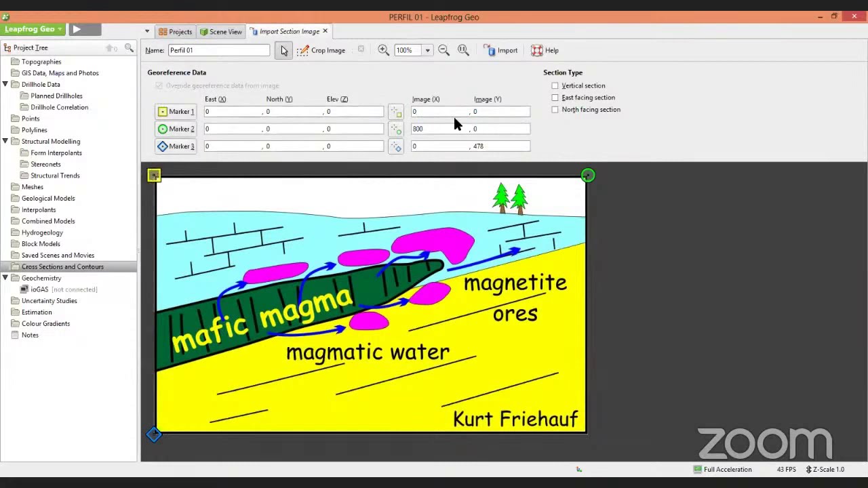
Task: Toggle the East facing section checkbox
Action: pyautogui.click(x=555, y=98)
